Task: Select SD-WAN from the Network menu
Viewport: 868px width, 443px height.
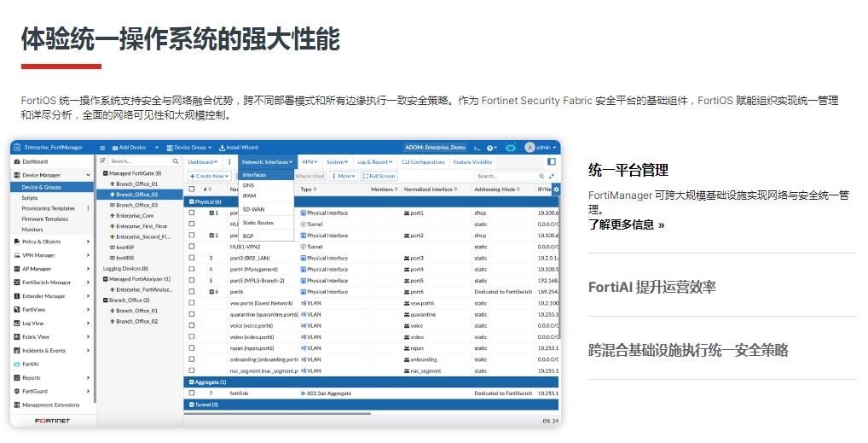Action: [253, 209]
